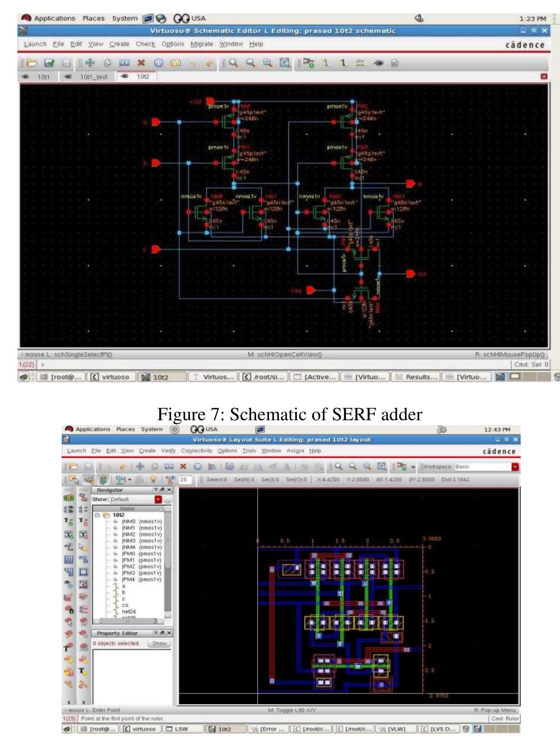The width and height of the screenshot is (560, 744).
Task: Click the blue grid array icon in left sidebar
Action: [68, 559]
